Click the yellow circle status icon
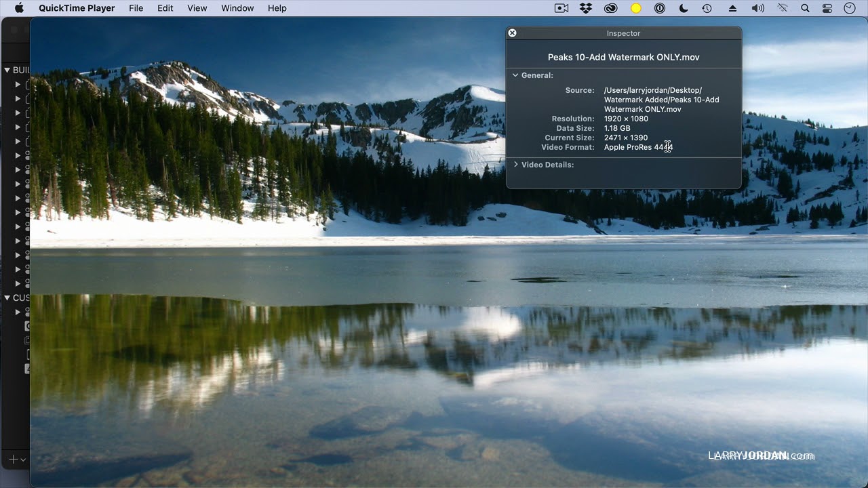868x488 pixels. [x=635, y=8]
